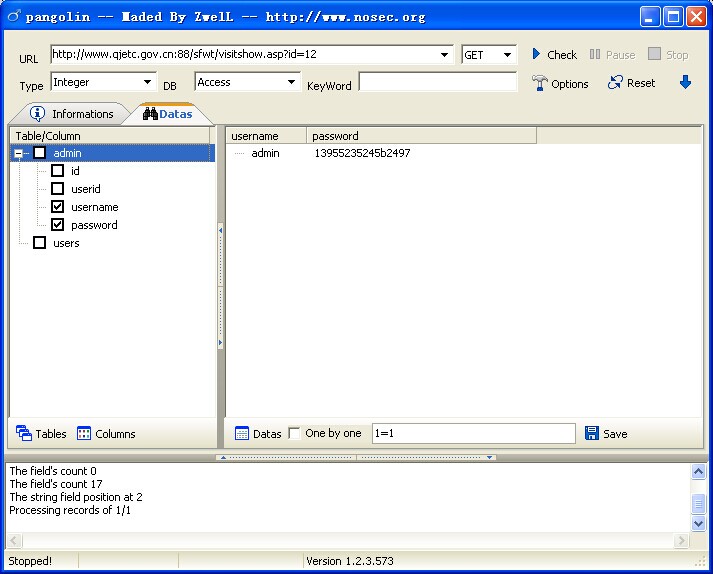The height and width of the screenshot is (574, 713).
Task: Click the horizontal splitter down arrow
Action: pyautogui.click(x=489, y=457)
